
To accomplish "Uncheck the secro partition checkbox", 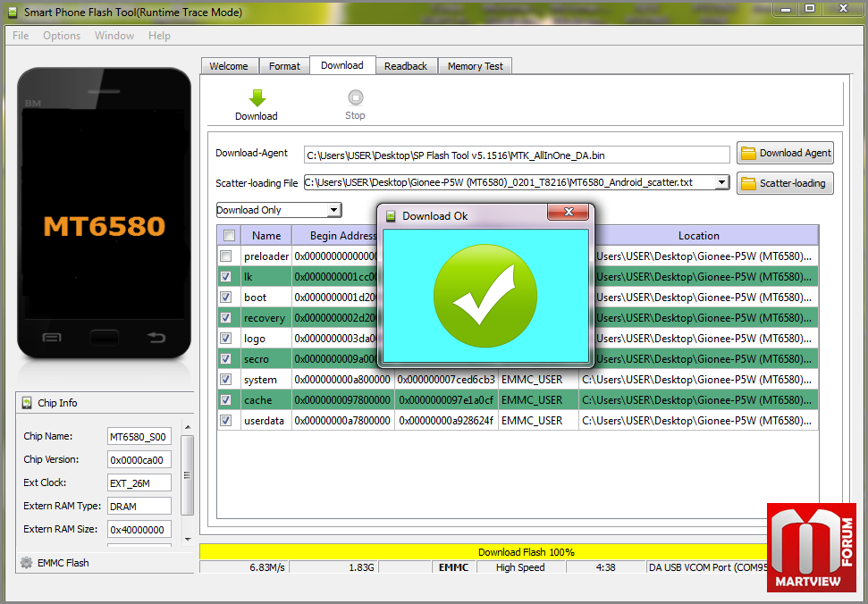I will point(226,358).
